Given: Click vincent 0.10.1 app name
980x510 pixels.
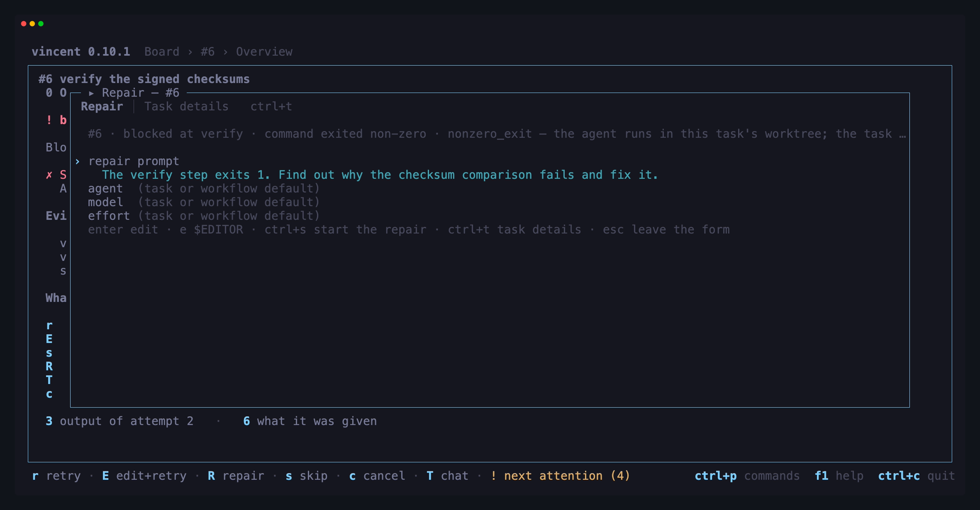Looking at the screenshot, I should pyautogui.click(x=81, y=52).
